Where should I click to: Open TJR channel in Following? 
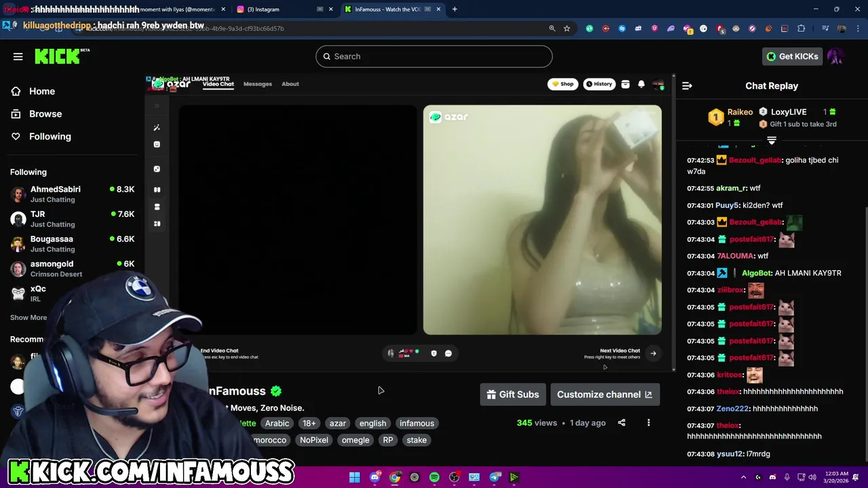[73, 219]
